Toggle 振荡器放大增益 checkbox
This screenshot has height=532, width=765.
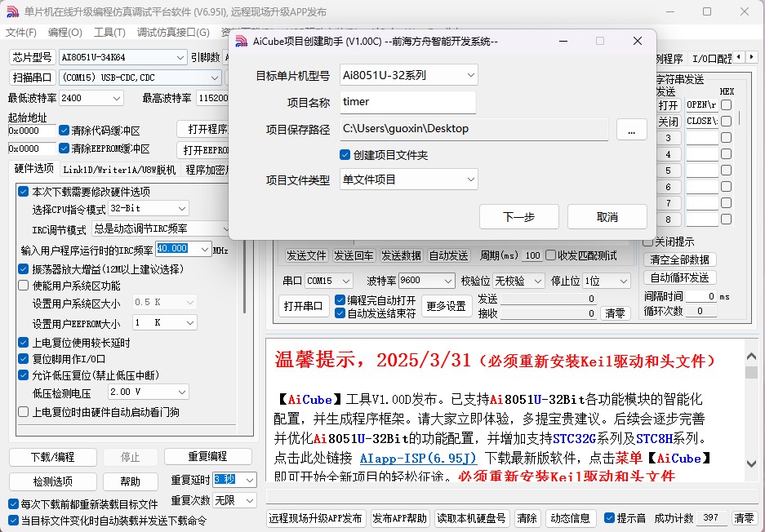(23, 268)
